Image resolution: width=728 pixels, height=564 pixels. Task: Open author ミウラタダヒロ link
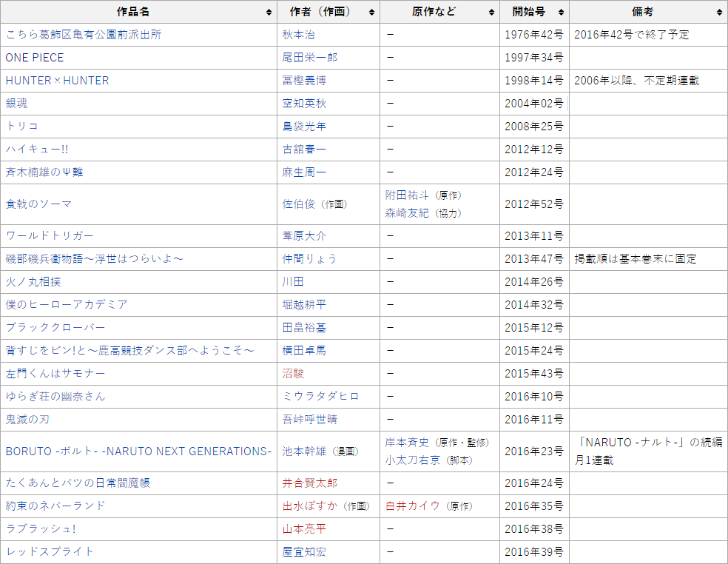coord(321,396)
